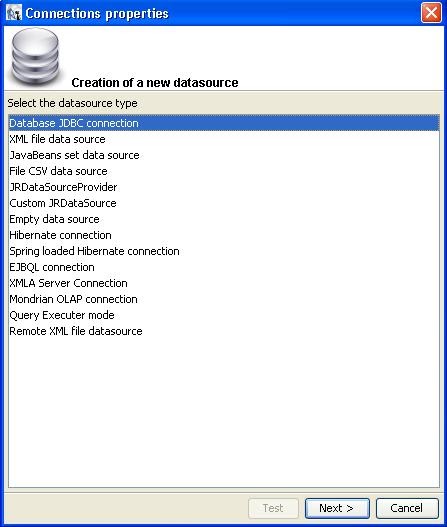
Task: Click the title bar application icon
Action: [x=14, y=13]
